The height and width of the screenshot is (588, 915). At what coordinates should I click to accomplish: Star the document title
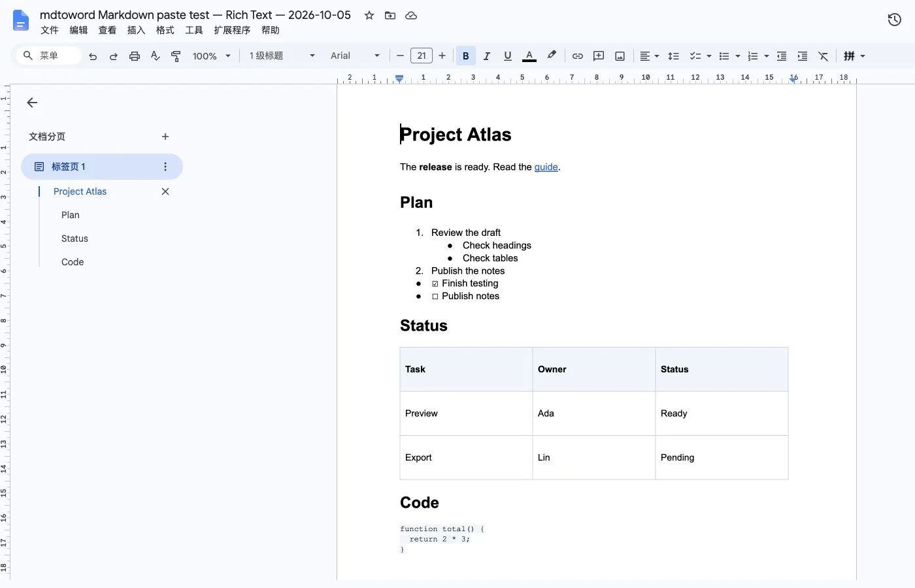[369, 15]
